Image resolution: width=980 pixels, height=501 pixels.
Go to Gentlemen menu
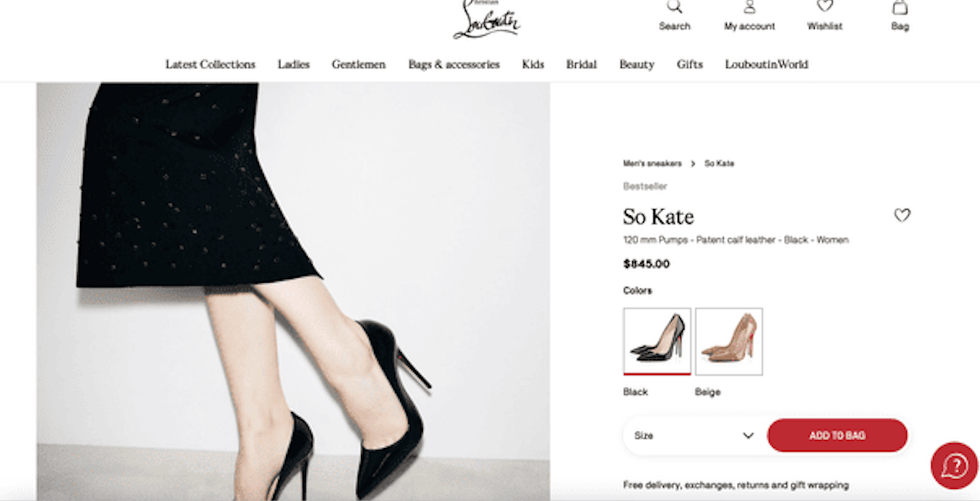pyautogui.click(x=358, y=64)
